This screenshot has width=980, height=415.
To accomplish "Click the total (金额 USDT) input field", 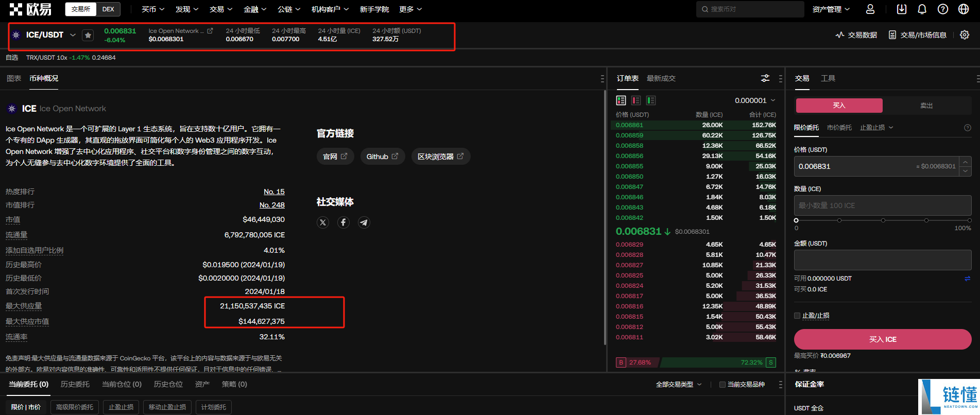I will [883, 260].
